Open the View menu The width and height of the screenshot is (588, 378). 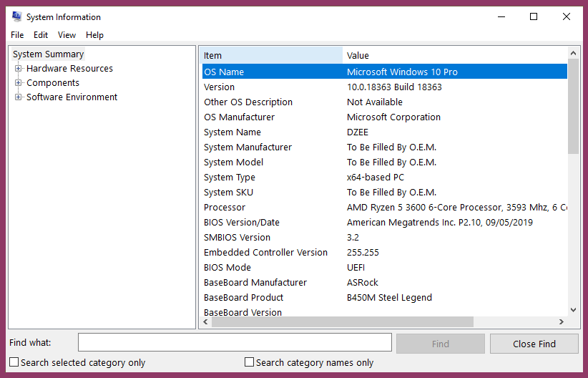(x=67, y=35)
